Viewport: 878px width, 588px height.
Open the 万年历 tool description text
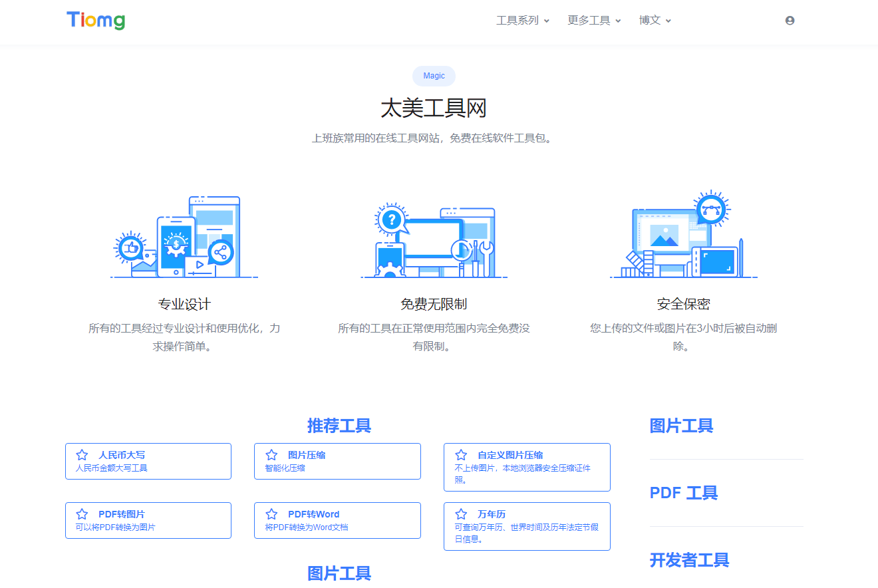pyautogui.click(x=526, y=533)
